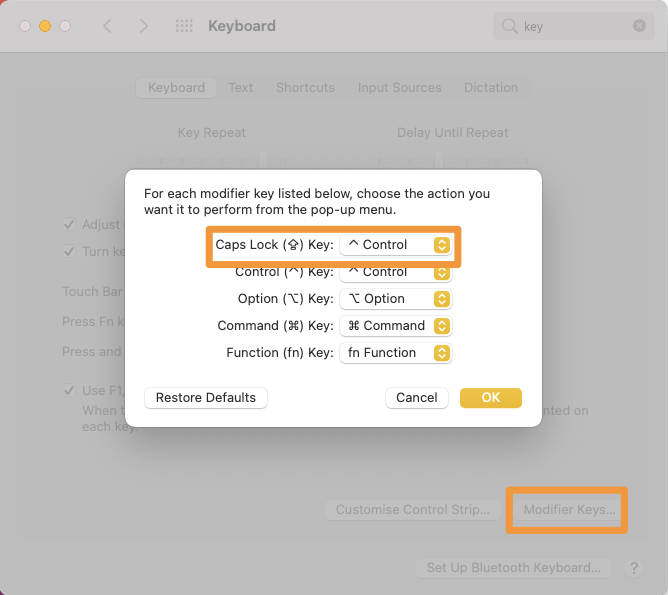Adjust the Key Repeat slider
The image size is (668, 595).
pos(263,159)
